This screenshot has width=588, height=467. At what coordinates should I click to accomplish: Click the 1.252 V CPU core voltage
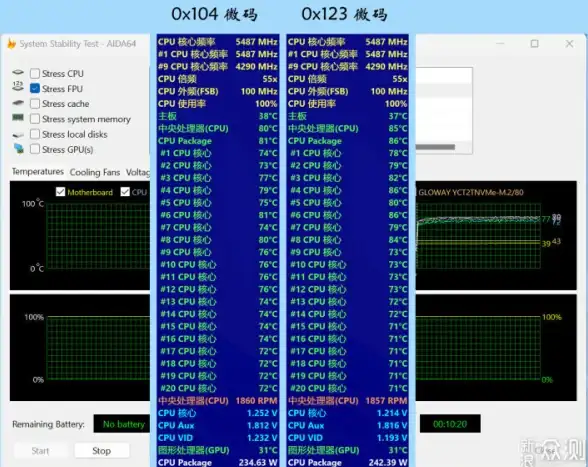pos(262,413)
